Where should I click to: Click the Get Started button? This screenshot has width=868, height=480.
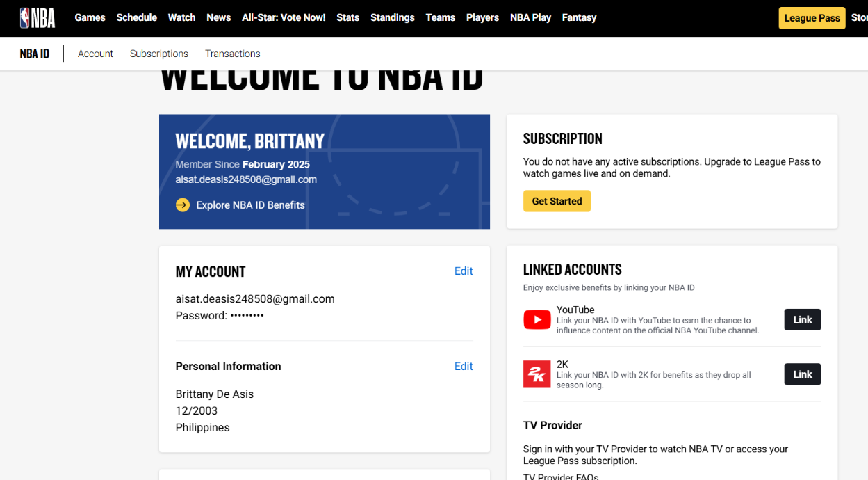[x=557, y=201]
